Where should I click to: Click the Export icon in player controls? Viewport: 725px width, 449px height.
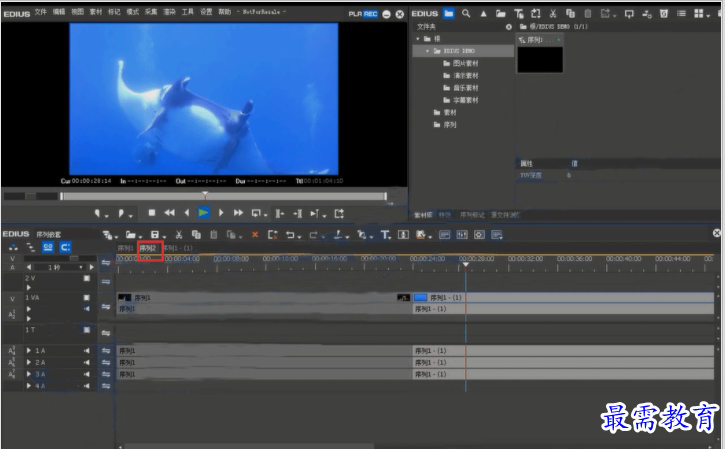pyautogui.click(x=339, y=213)
